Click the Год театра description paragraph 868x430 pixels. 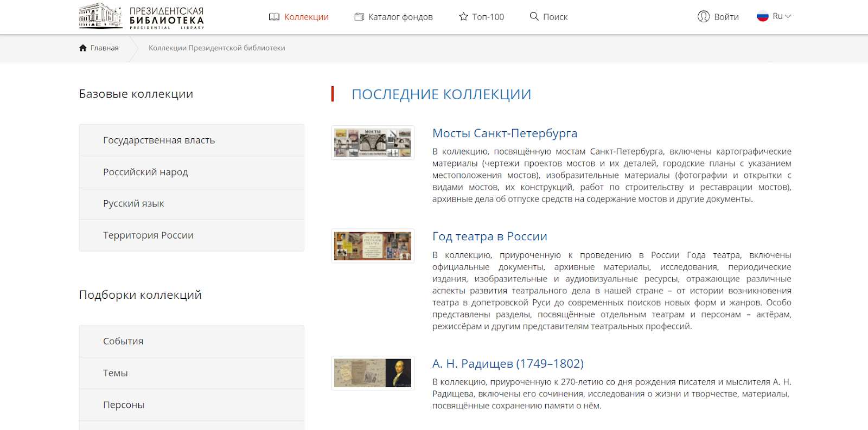pos(612,291)
